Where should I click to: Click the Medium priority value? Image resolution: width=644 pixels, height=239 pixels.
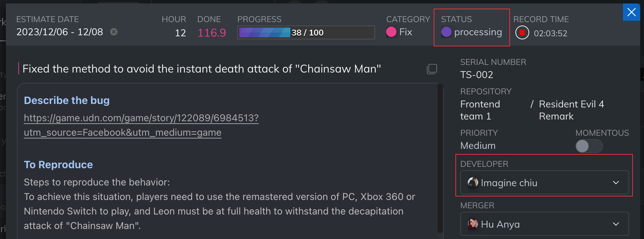pyautogui.click(x=478, y=146)
